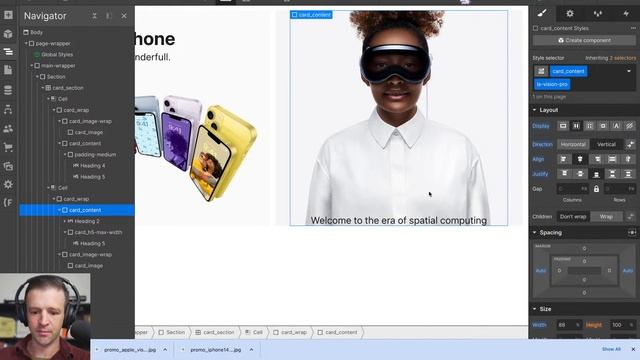Collapse the Spacing section
The image size is (640, 360).
tap(534, 233)
